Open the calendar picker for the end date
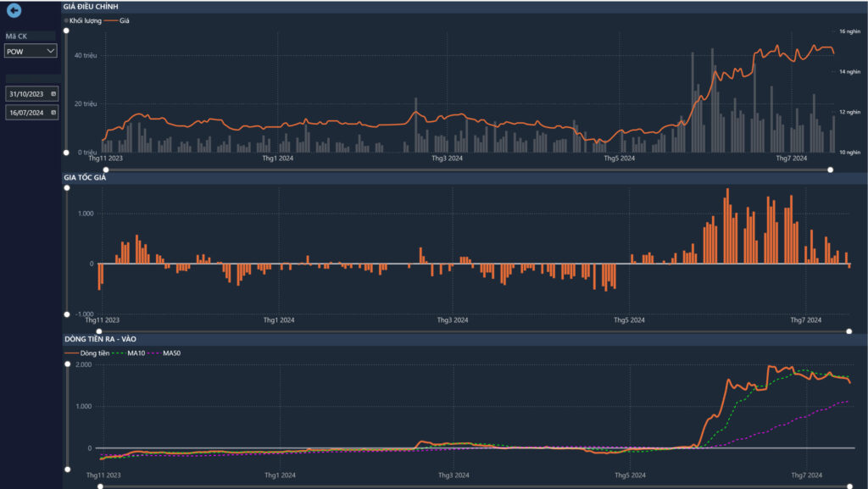This screenshot has height=489, width=868. (53, 112)
